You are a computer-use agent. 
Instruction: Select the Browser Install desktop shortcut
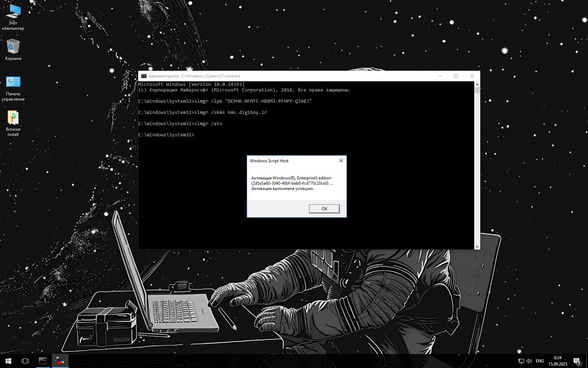(13, 124)
